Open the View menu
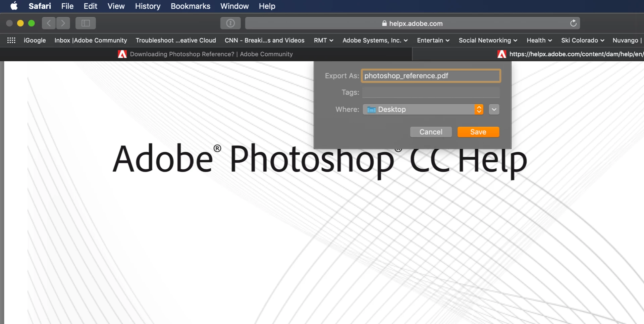Screen dimensions: 644x324 click(116, 6)
